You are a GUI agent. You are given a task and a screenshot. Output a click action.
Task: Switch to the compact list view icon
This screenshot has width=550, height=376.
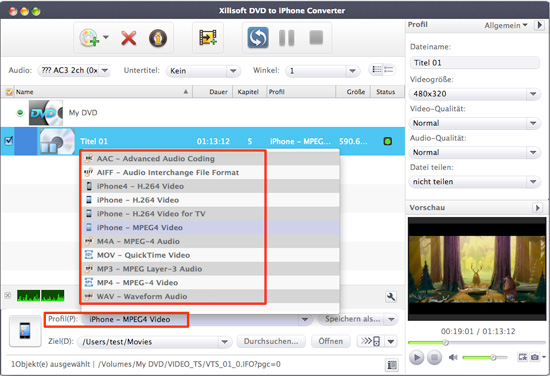click(377, 69)
